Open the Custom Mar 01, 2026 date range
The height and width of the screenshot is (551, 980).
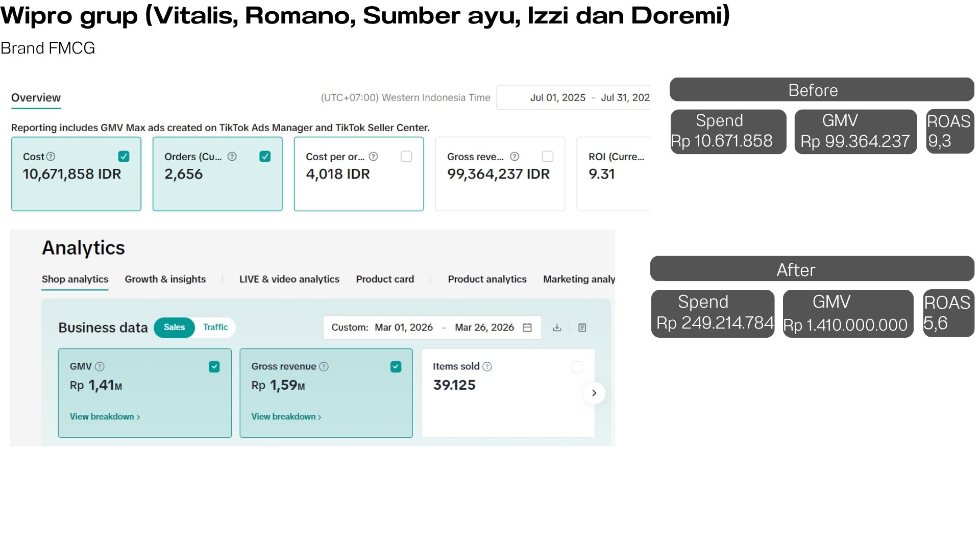click(x=432, y=328)
